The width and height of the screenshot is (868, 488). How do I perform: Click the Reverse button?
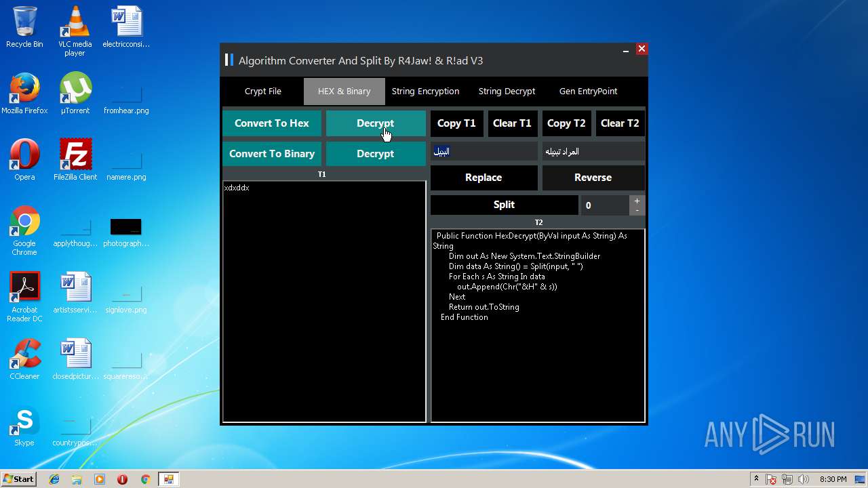(593, 178)
